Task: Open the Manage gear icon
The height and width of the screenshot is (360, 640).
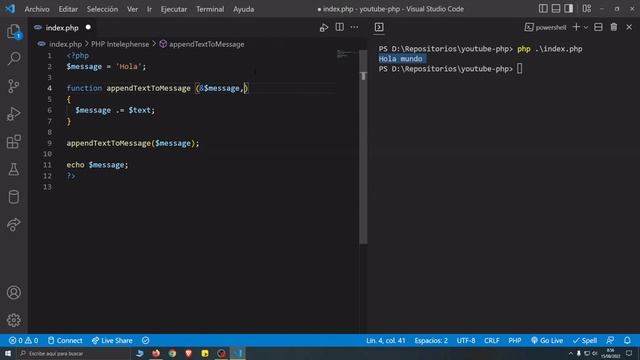Action: point(13,320)
